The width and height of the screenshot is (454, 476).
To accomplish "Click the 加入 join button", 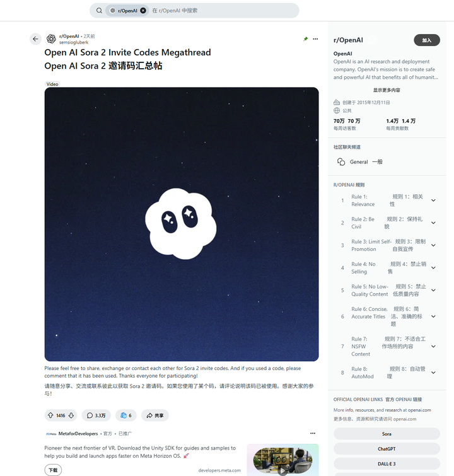I will click(x=427, y=40).
